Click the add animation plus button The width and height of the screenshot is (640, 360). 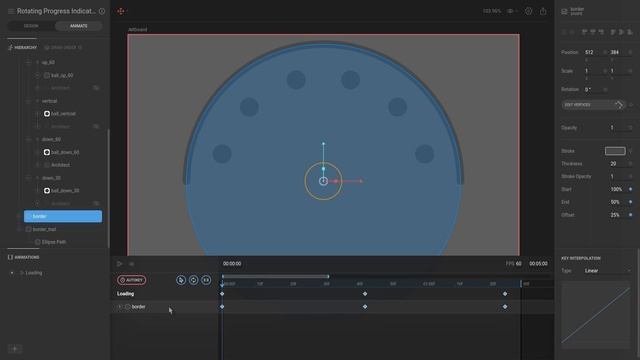(x=15, y=349)
